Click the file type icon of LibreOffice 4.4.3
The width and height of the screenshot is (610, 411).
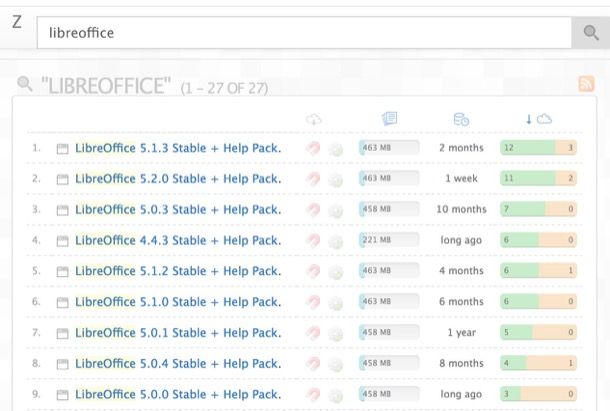(62, 241)
